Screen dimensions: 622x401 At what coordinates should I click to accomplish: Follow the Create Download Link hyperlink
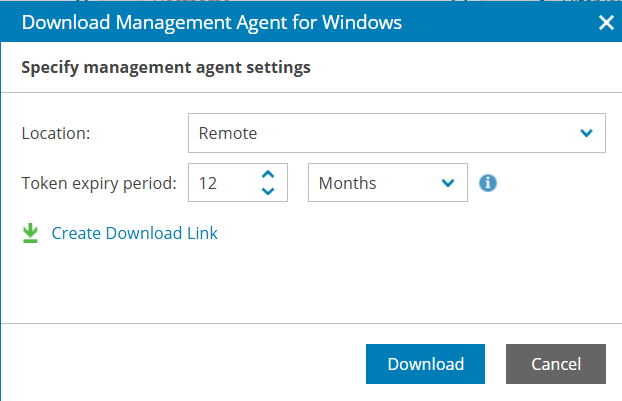pyautogui.click(x=134, y=233)
